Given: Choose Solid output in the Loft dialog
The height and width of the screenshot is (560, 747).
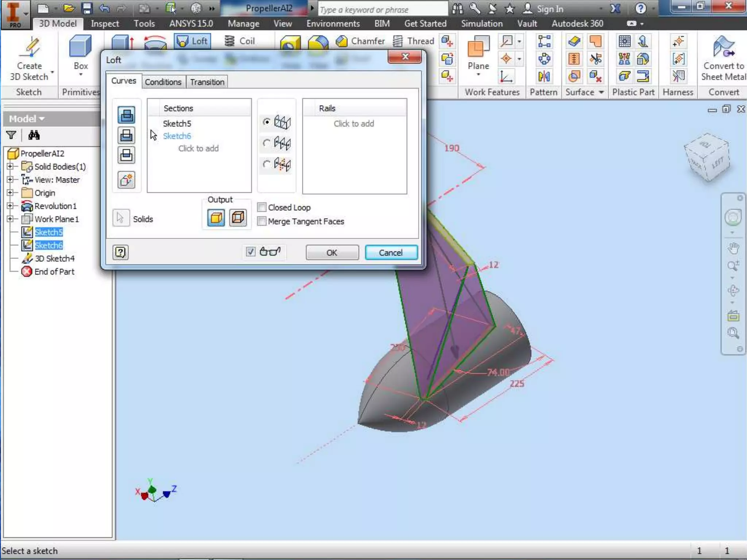Looking at the screenshot, I should coord(216,218).
